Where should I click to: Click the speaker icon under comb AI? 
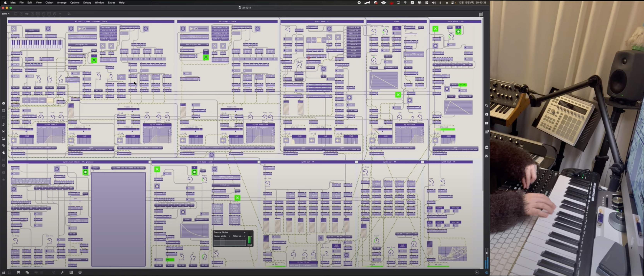tap(14, 140)
